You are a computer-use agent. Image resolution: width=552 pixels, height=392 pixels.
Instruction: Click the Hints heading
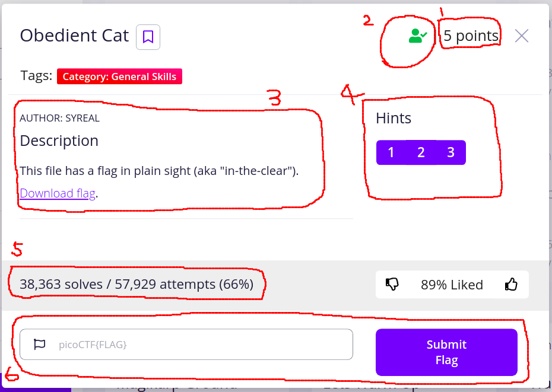(394, 118)
